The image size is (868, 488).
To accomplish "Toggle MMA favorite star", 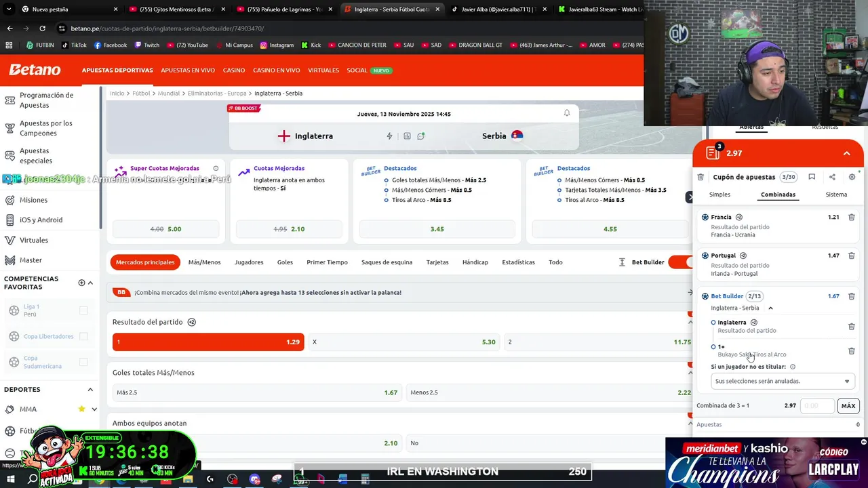I will pyautogui.click(x=81, y=409).
